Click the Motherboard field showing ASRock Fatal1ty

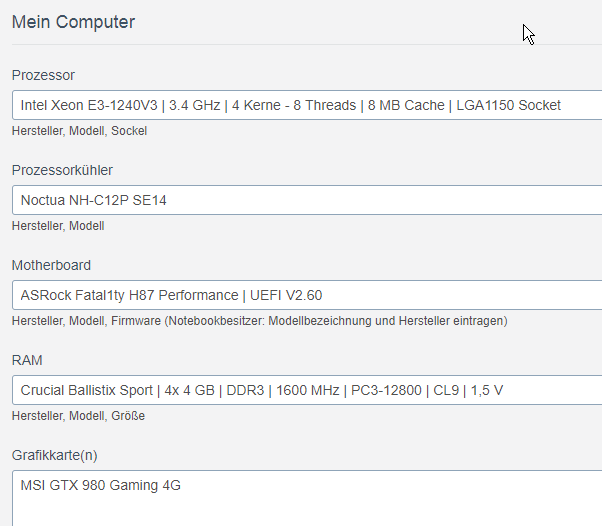point(307,295)
